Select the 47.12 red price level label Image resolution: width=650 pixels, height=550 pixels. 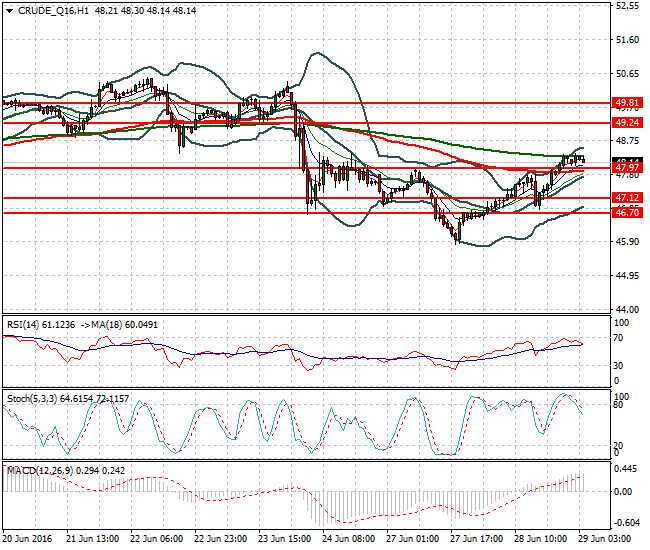click(x=627, y=198)
